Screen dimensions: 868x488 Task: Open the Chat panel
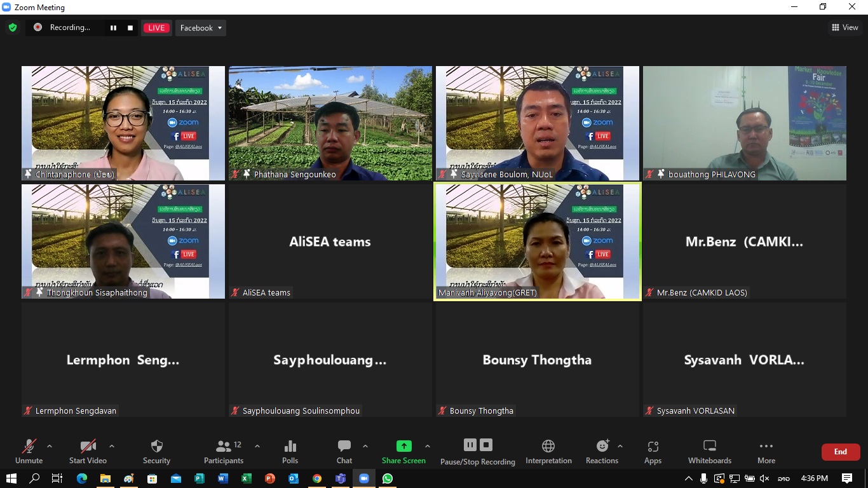(344, 451)
